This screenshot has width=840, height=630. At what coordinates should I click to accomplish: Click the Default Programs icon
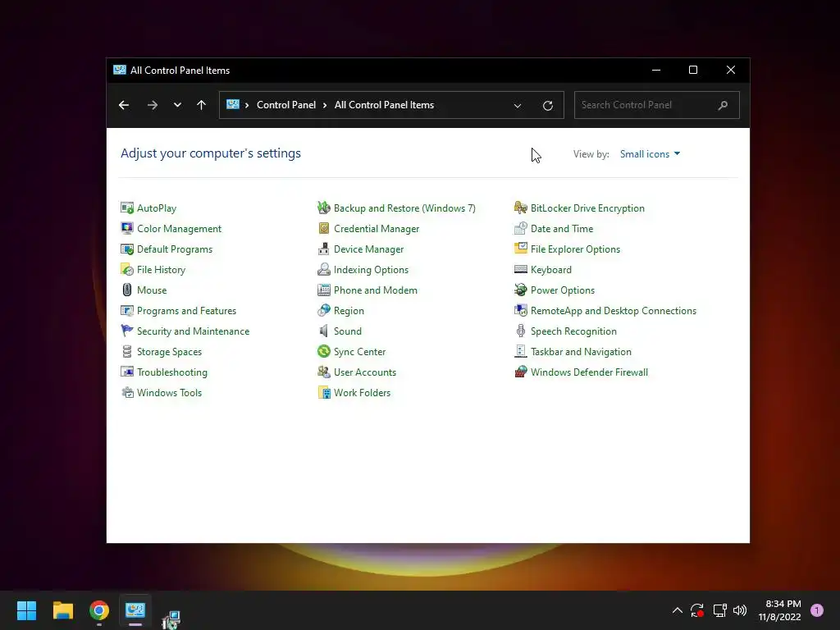coord(127,249)
